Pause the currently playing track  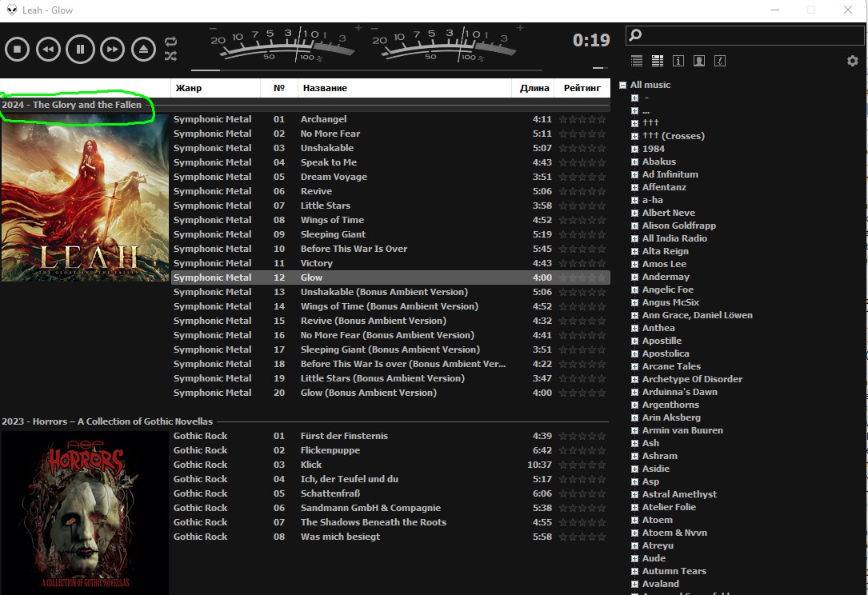[80, 50]
